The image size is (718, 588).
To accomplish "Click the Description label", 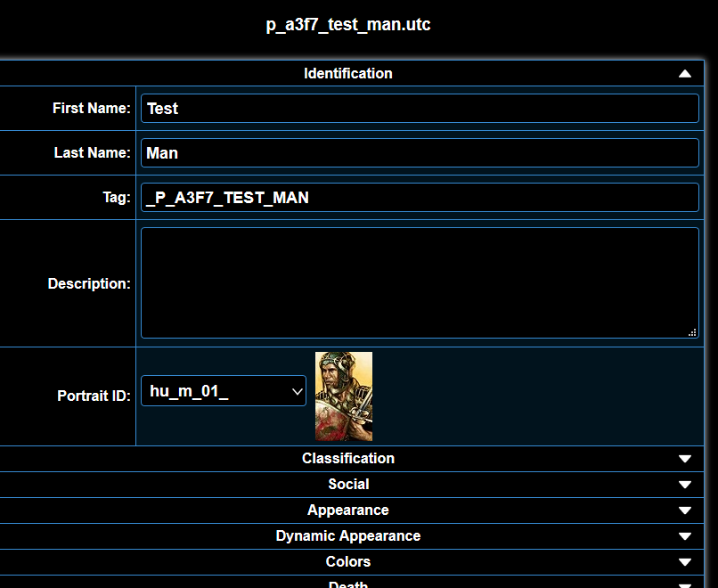I will pyautogui.click(x=89, y=283).
